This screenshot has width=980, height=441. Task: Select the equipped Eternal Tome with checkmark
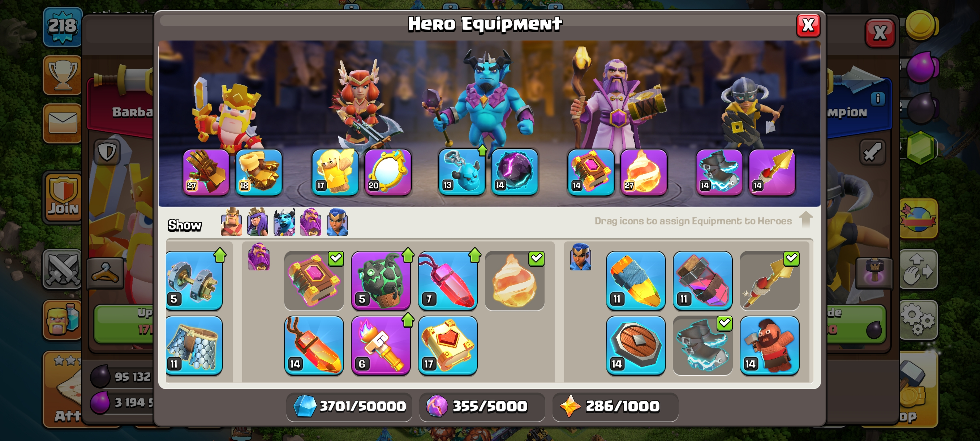click(314, 281)
